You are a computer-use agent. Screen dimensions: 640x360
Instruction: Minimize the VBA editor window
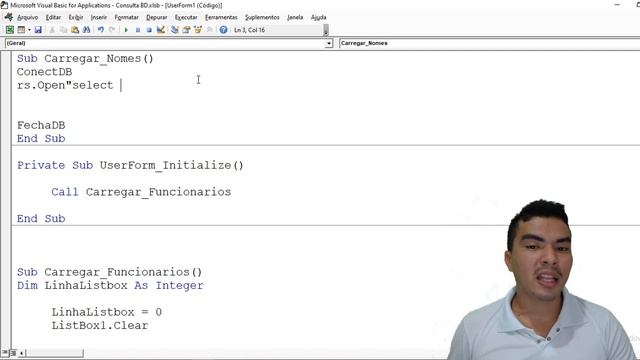coord(617,4)
